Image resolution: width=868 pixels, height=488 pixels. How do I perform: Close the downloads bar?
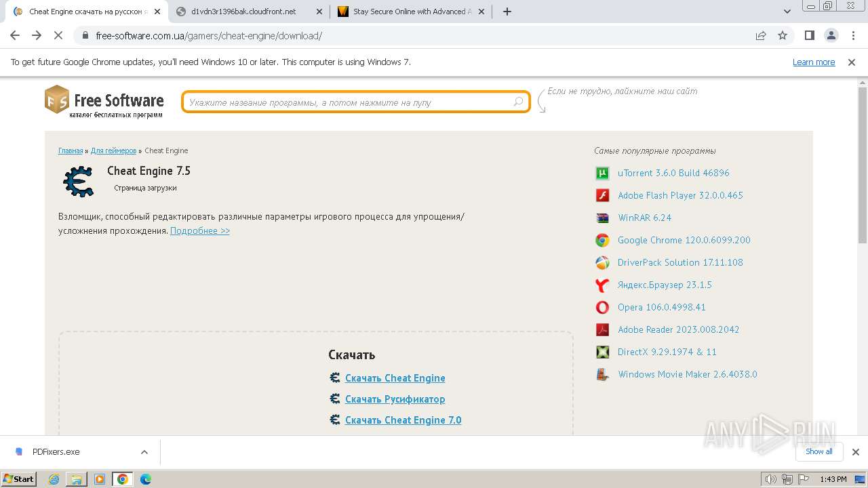coord(855,452)
